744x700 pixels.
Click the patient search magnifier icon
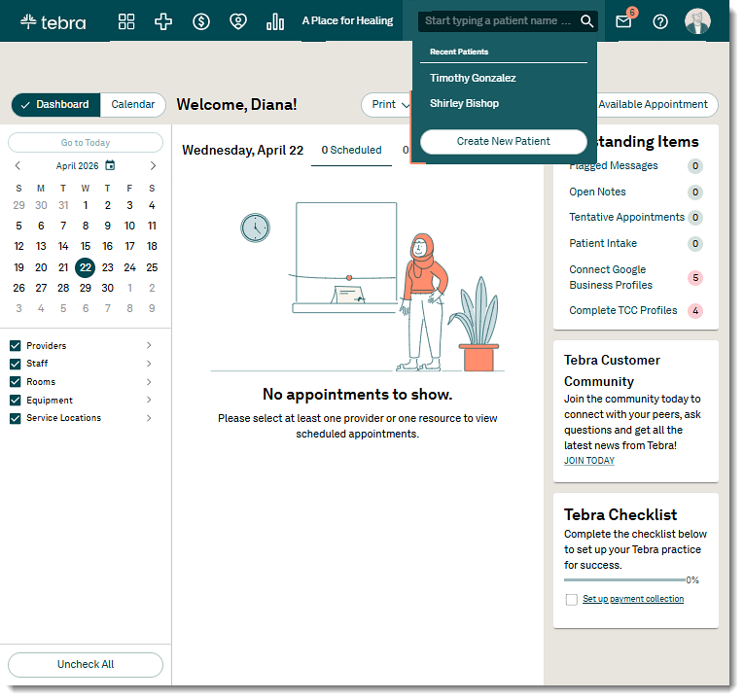click(587, 20)
